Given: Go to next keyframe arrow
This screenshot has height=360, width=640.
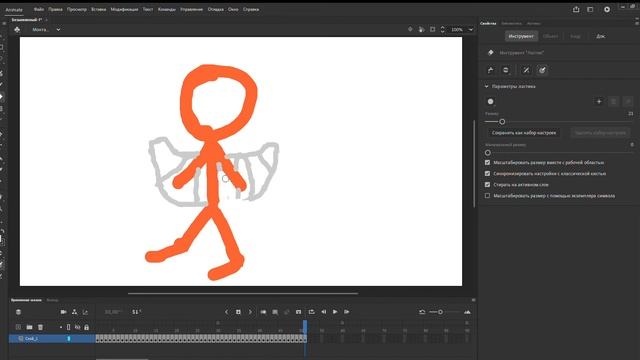Looking at the screenshot, I should tap(250, 312).
